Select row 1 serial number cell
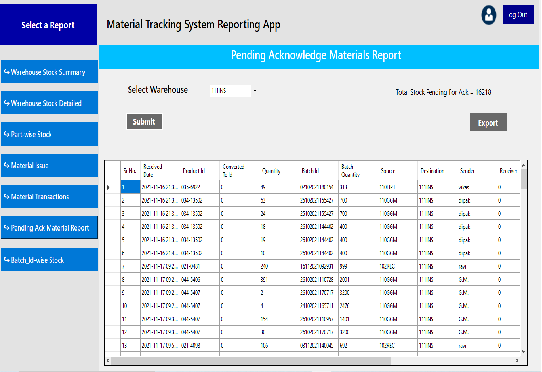 tap(130, 187)
